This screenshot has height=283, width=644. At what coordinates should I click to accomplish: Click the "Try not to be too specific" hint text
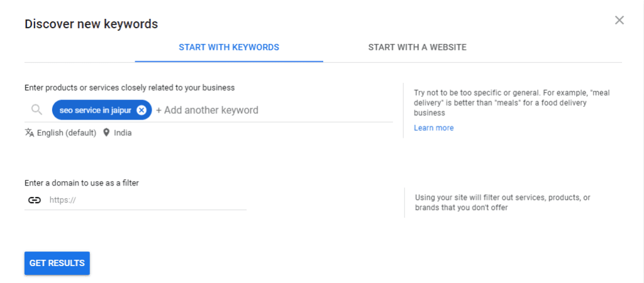click(511, 103)
